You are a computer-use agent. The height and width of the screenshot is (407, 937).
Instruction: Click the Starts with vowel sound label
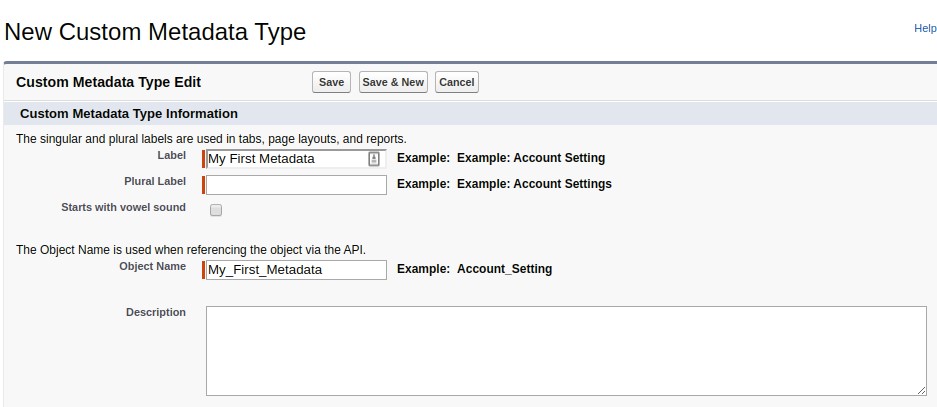[x=123, y=207]
